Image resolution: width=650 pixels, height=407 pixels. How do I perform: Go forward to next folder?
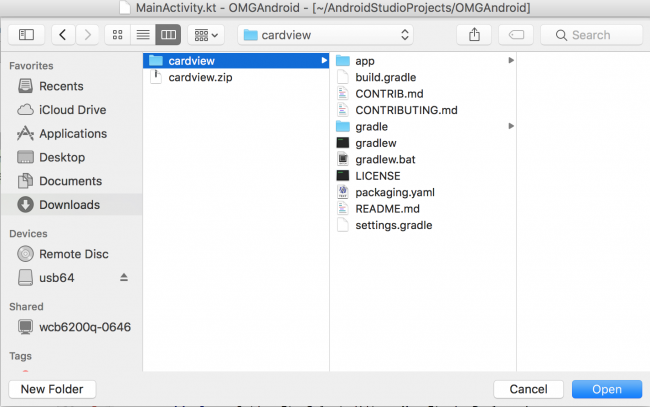87,35
